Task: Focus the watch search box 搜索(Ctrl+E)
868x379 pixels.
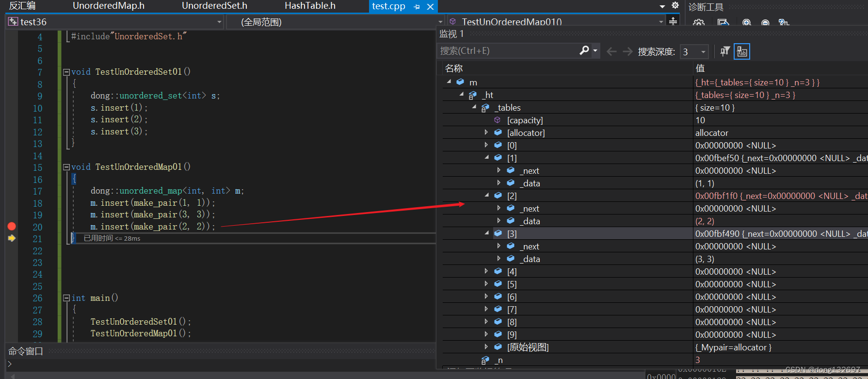Action: coord(507,51)
